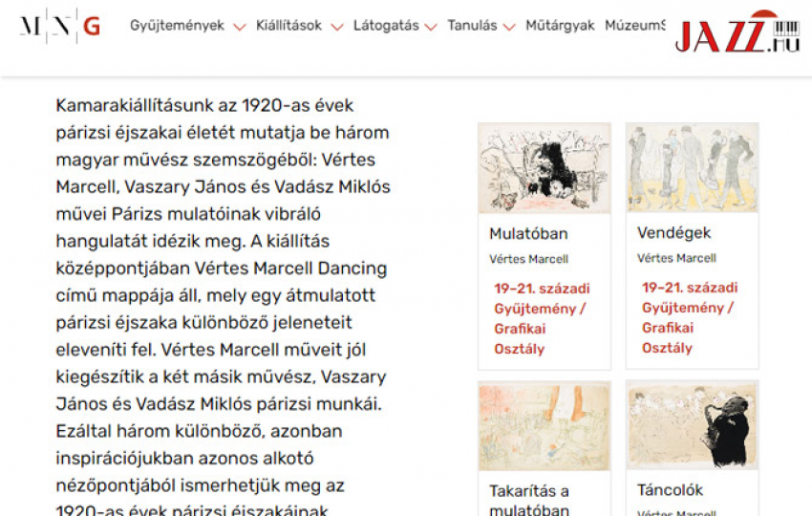Click the Vendégek title link
This screenshot has height=516, width=812.
(x=674, y=233)
